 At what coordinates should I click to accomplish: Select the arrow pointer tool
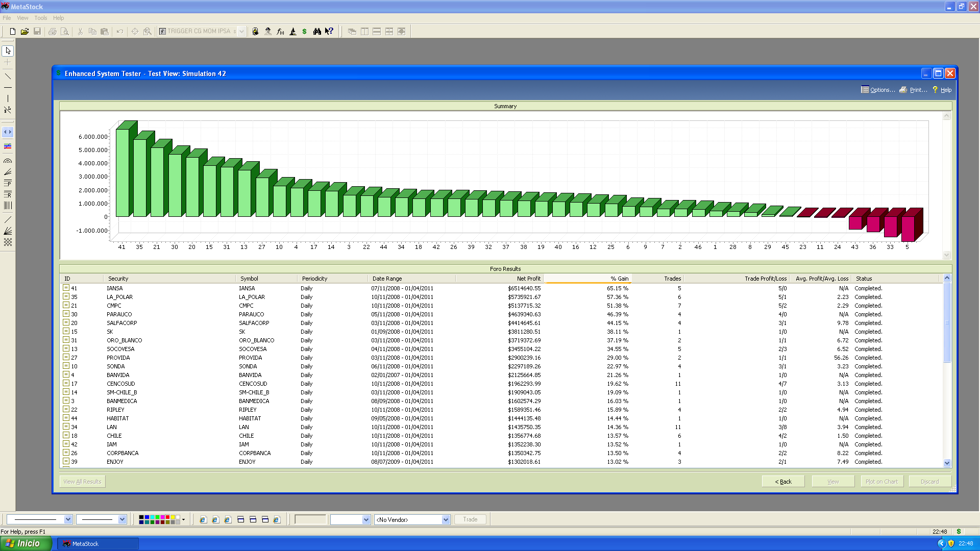tap(8, 51)
